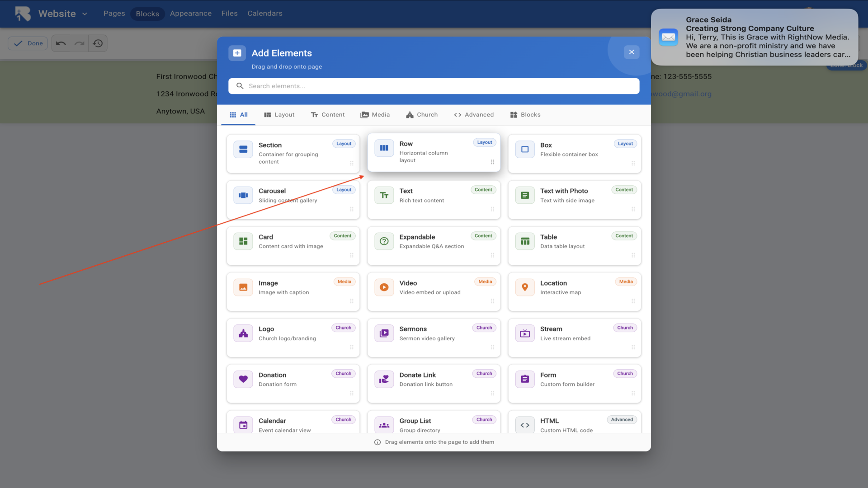Close the Add Elements dialog
The width and height of the screenshot is (868, 488).
click(631, 52)
